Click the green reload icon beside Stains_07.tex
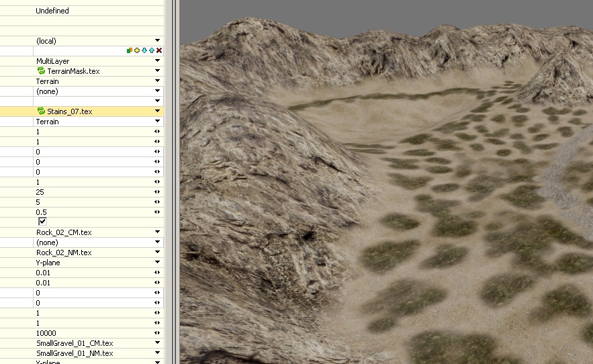593x364 pixels. [41, 111]
